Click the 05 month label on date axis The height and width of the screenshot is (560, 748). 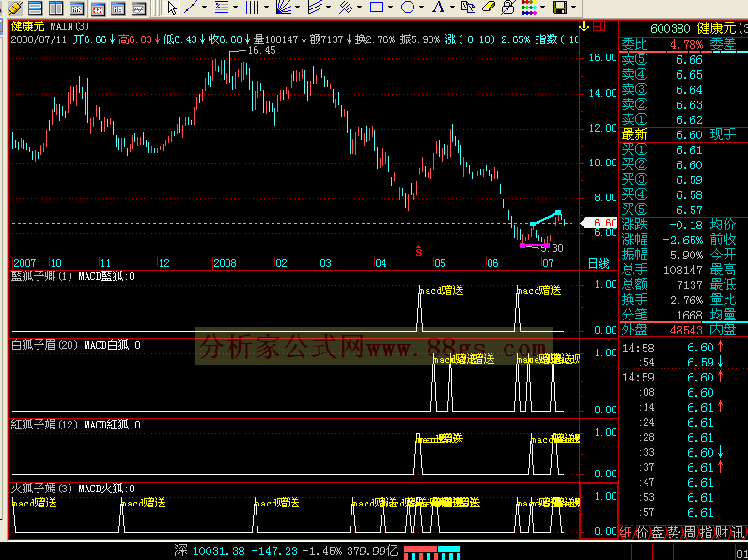(x=440, y=263)
